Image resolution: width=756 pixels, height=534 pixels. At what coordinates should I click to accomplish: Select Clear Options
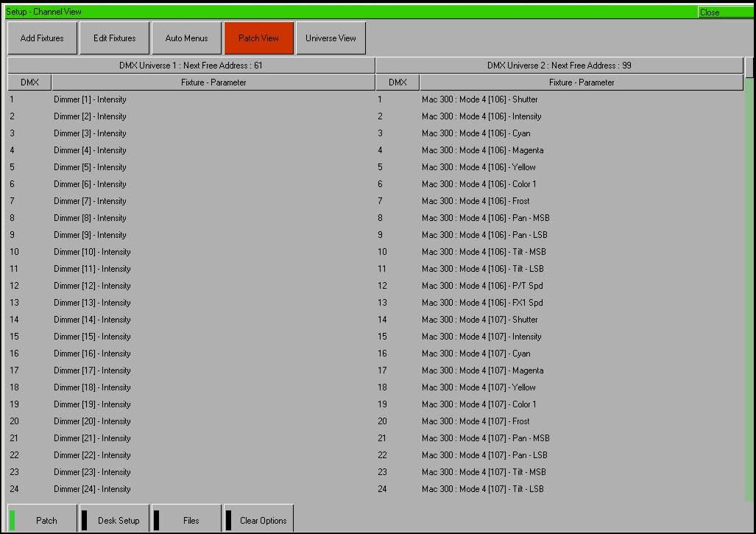click(258, 519)
